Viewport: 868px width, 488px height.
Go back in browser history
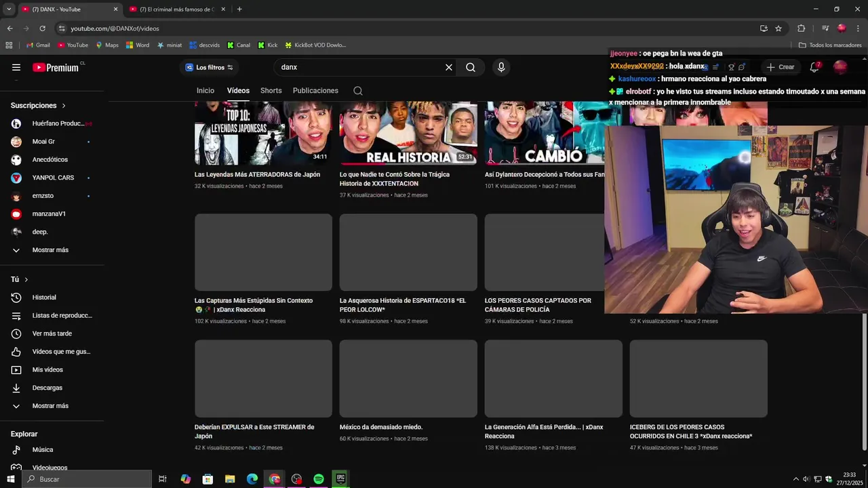9,28
